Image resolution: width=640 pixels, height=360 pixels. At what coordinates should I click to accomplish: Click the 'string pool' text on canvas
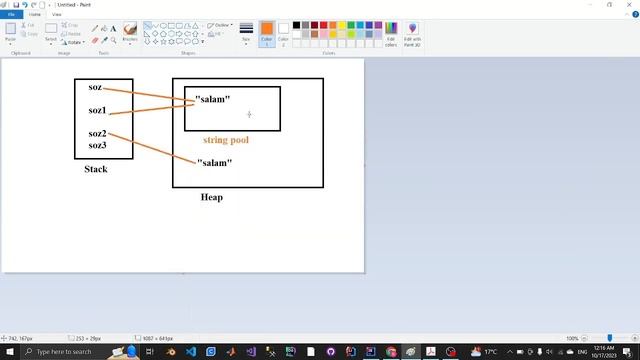[x=226, y=140]
